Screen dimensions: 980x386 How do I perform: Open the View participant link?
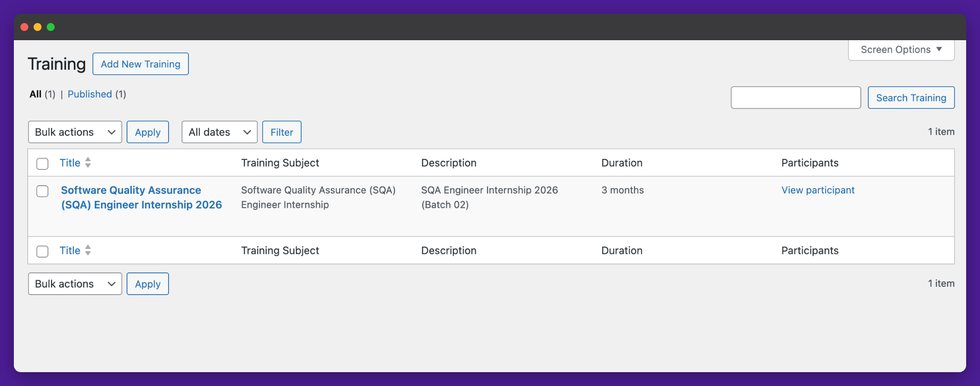pyautogui.click(x=817, y=190)
